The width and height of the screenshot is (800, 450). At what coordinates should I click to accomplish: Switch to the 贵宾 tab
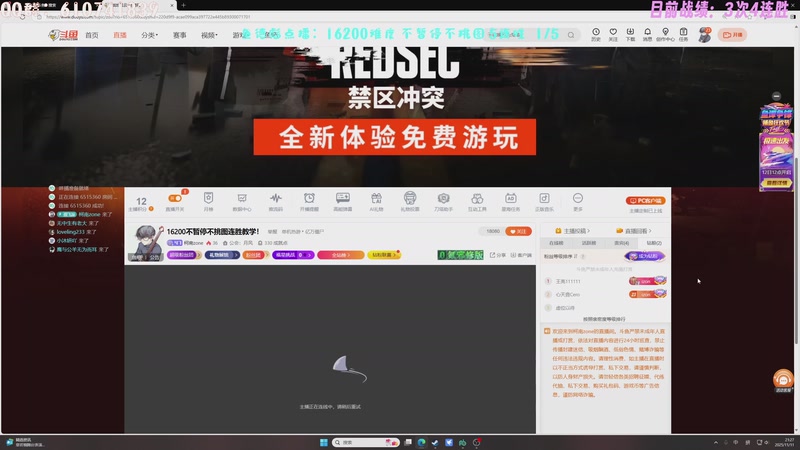click(621, 243)
